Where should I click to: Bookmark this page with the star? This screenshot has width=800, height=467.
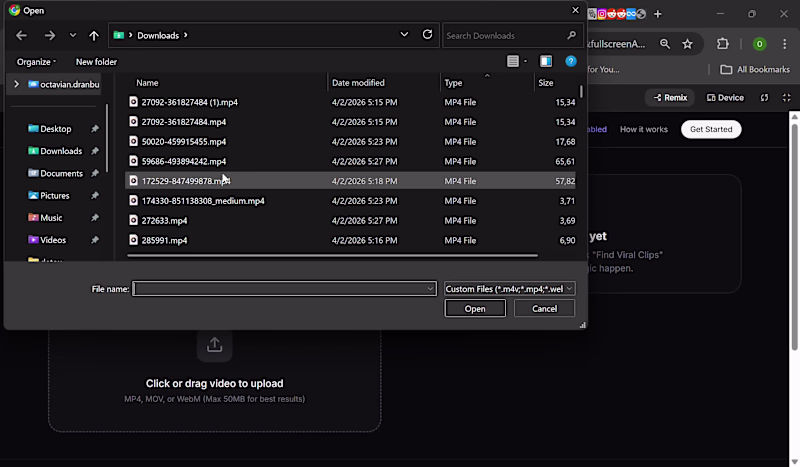[688, 44]
